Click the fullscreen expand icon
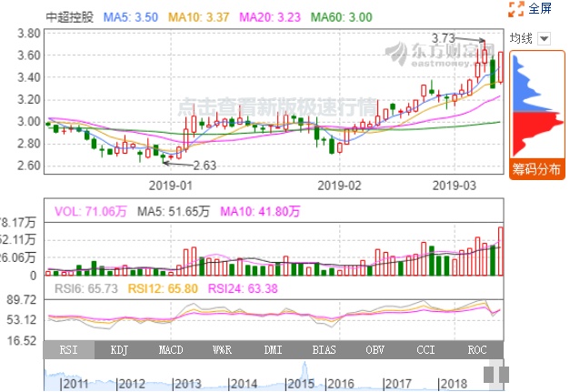The width and height of the screenshot is (570, 392). (x=515, y=9)
